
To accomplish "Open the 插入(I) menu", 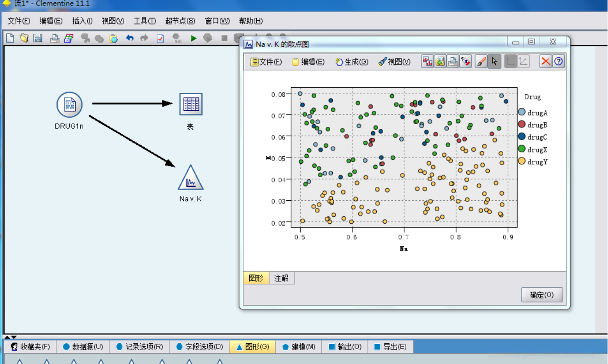I will [82, 21].
